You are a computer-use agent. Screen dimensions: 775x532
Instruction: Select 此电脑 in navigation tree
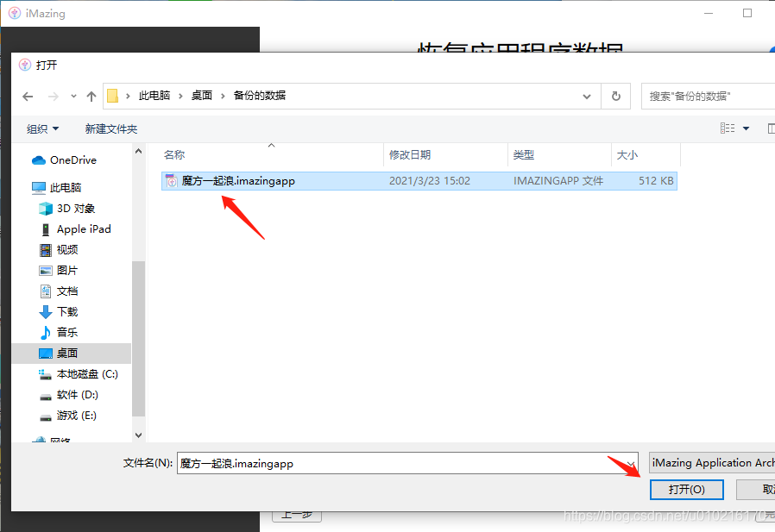coord(66,188)
